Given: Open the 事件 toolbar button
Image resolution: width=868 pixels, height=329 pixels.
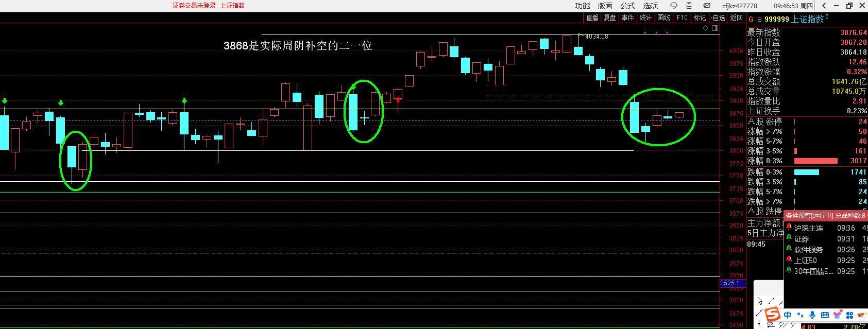Looking at the screenshot, I should 627,18.
